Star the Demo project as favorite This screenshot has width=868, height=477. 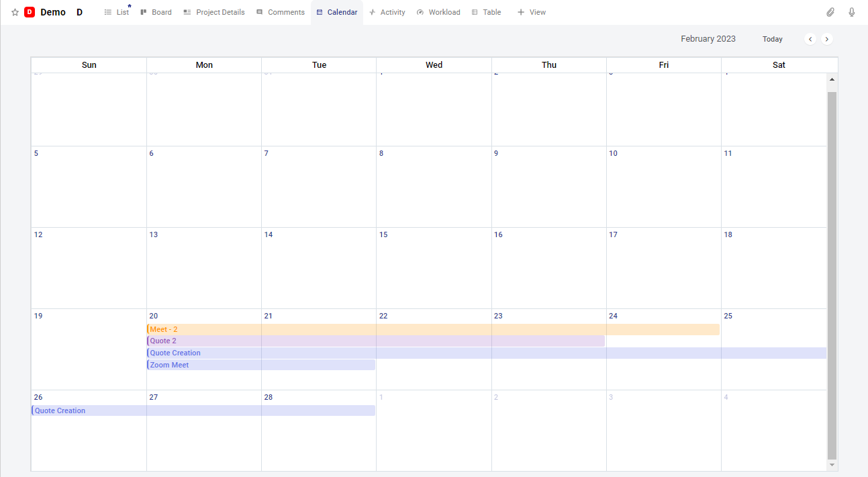coord(15,12)
